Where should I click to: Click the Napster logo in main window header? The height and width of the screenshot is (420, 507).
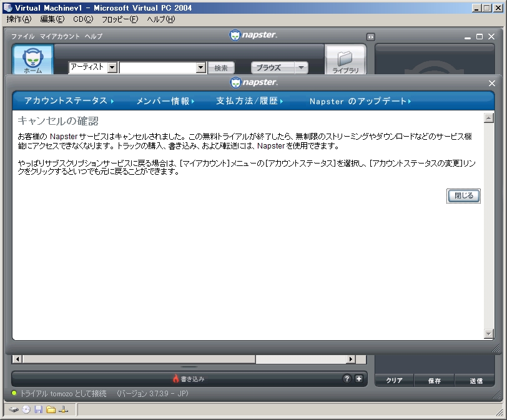coord(253,35)
